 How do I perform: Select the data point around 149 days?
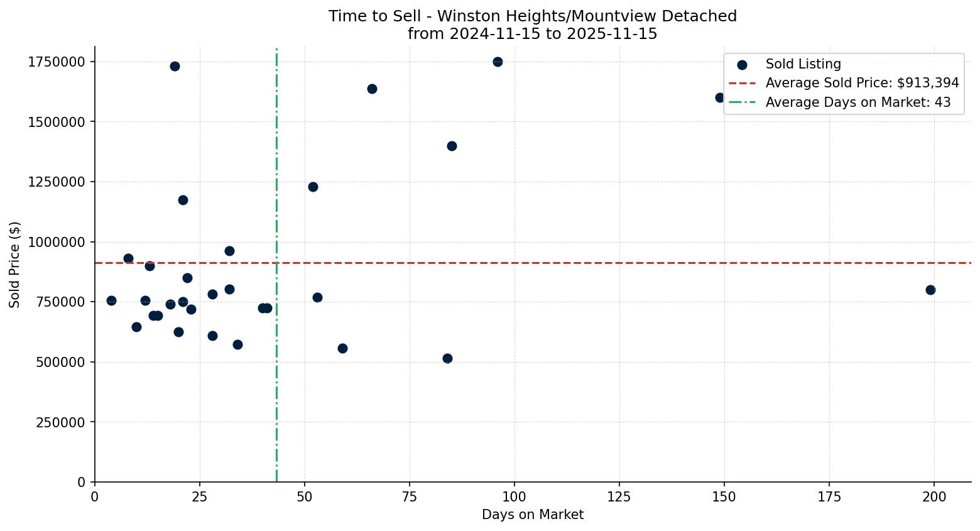click(x=719, y=97)
